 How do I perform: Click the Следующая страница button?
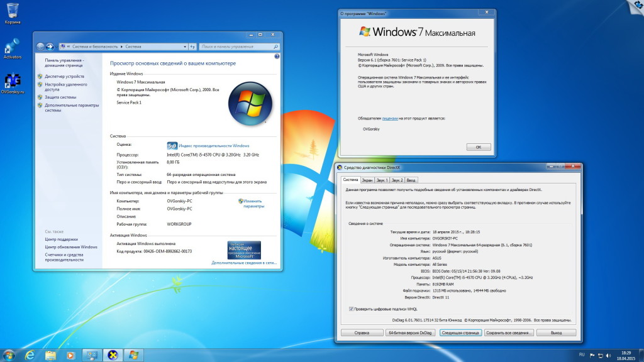[x=460, y=333]
